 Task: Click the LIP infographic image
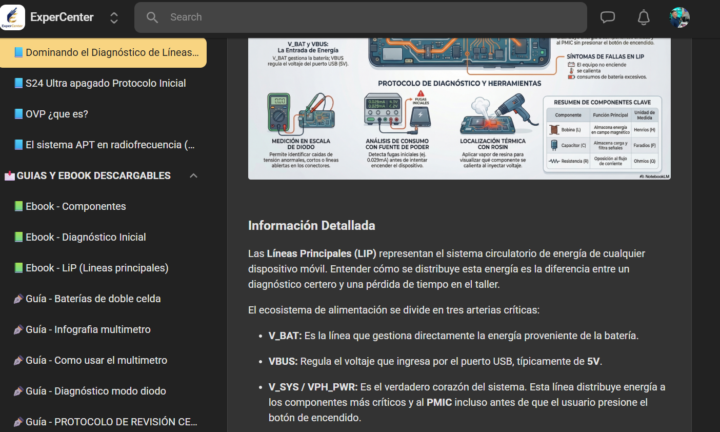(x=459, y=108)
